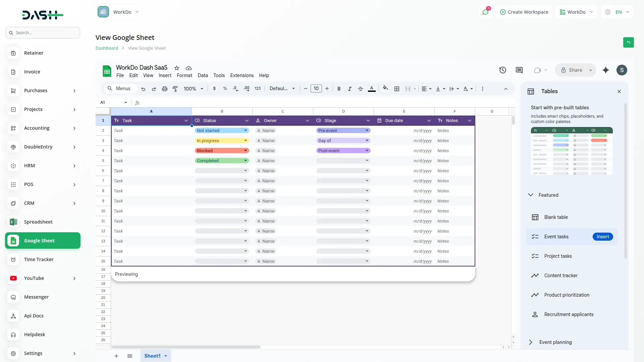Viewport: 644px width, 362px height.
Task: Apply strikethrough formatting
Action: click(361, 88)
